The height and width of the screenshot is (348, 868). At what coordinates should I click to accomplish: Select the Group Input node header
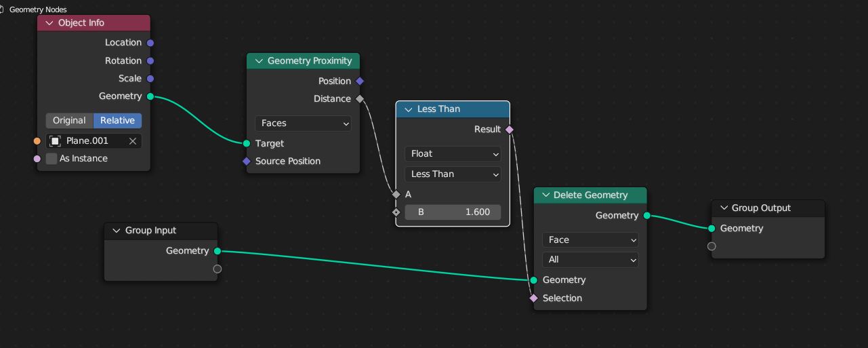161,231
